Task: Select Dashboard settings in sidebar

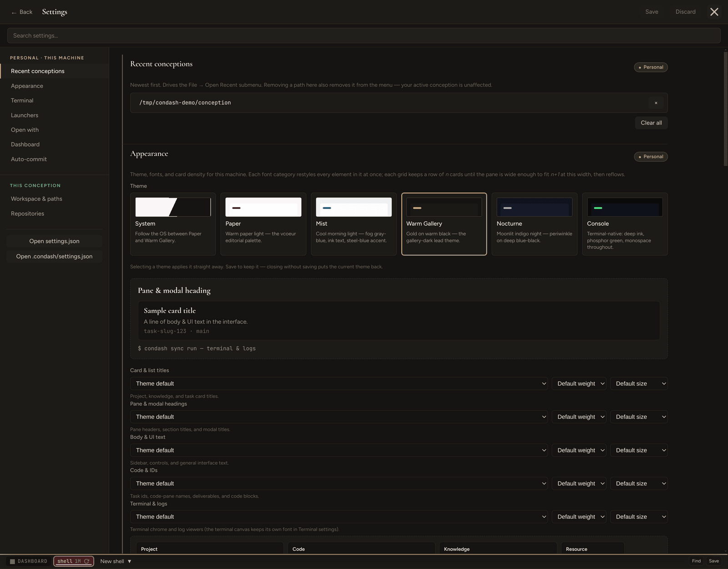Action: [x=54, y=144]
